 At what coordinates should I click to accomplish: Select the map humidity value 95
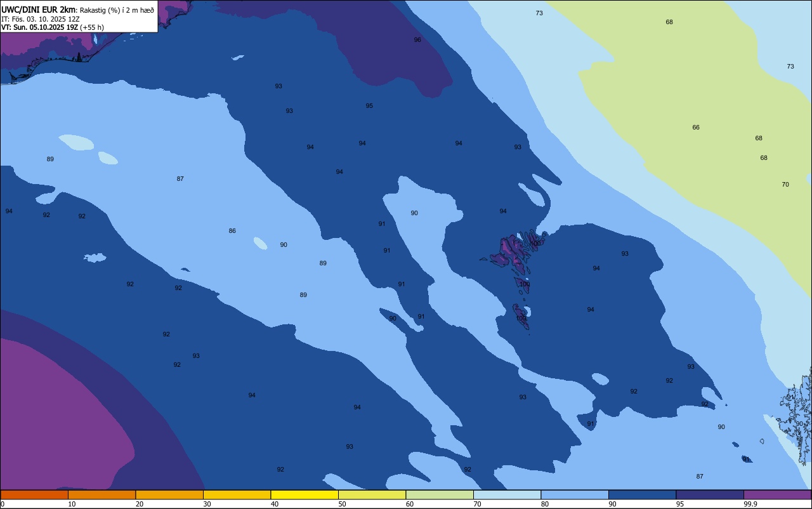pos(369,105)
